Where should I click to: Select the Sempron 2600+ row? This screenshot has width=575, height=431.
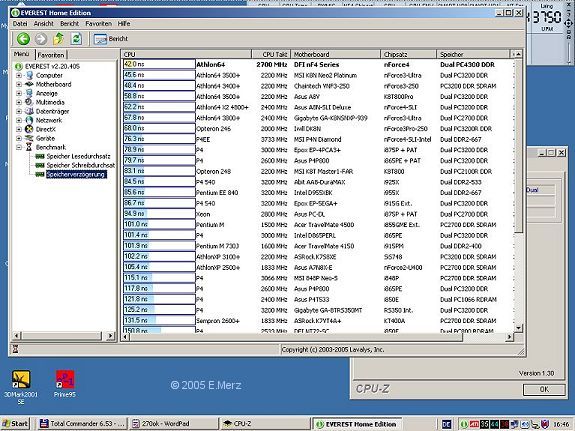click(x=317, y=321)
